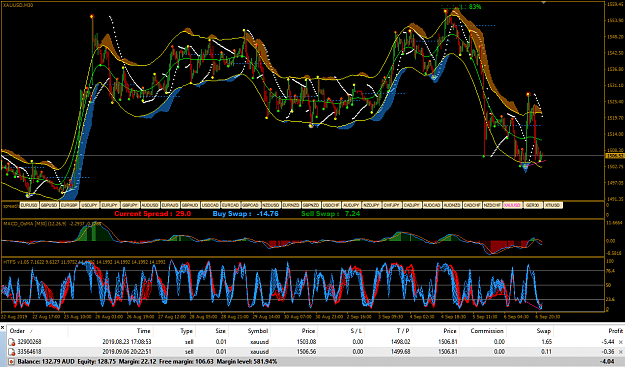The image size is (625, 367).
Task: Click the EURUSD symbol button
Action: (x=29, y=205)
